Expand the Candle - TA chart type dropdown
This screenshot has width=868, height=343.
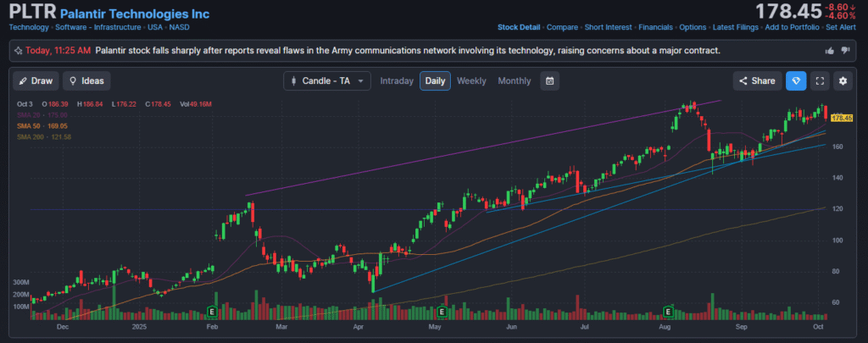[x=327, y=81]
